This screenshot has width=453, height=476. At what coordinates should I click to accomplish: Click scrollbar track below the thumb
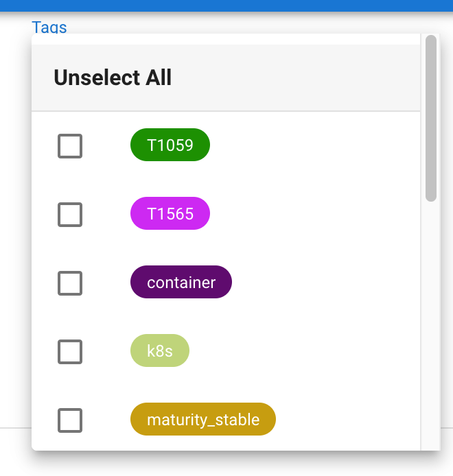click(431, 325)
